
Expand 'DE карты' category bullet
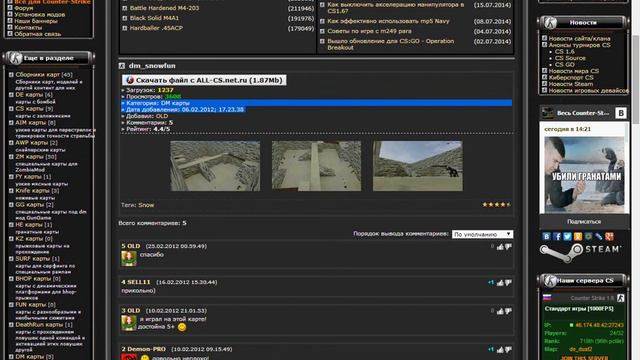coord(11,95)
